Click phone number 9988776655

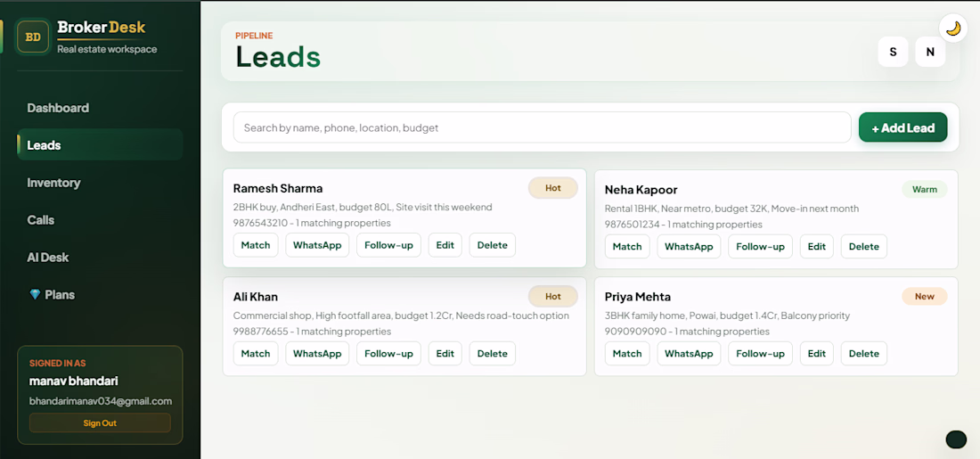261,332
